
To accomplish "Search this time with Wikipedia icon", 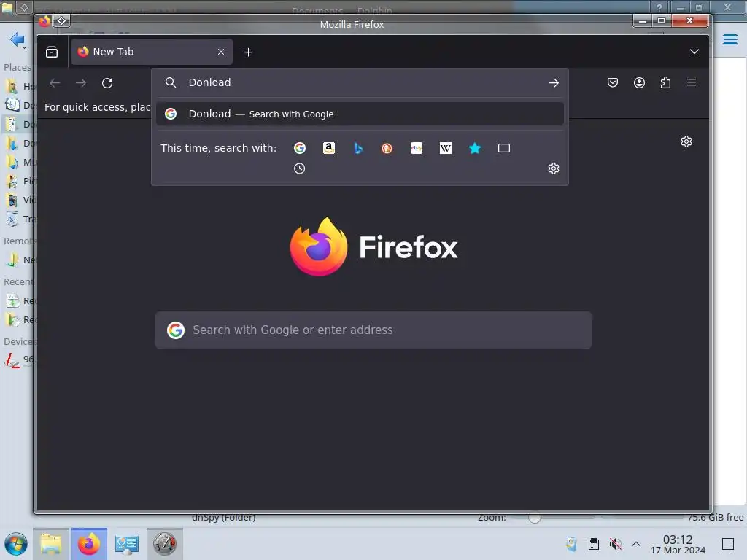I will coord(446,148).
